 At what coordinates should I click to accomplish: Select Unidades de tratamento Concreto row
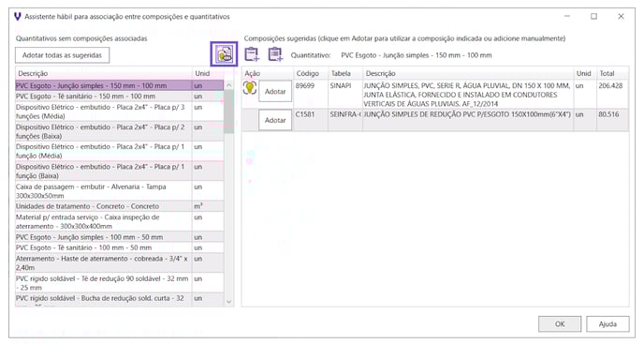coord(120,206)
